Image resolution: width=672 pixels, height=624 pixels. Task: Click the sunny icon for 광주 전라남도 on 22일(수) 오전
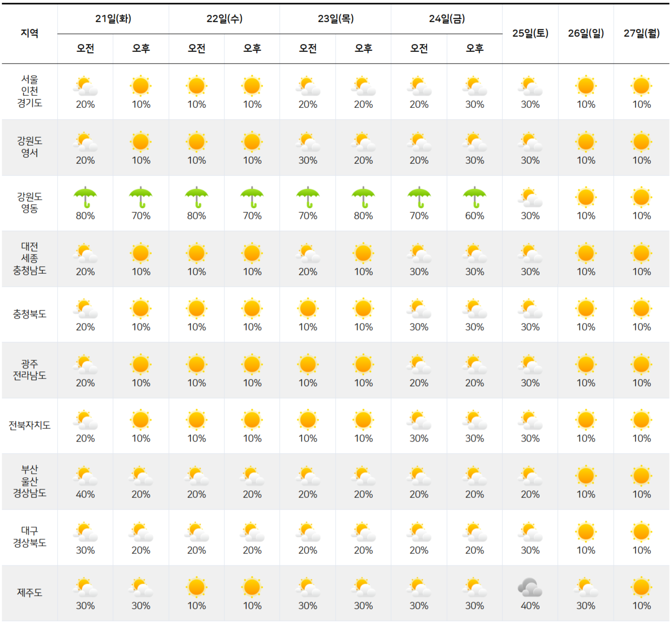pos(196,364)
